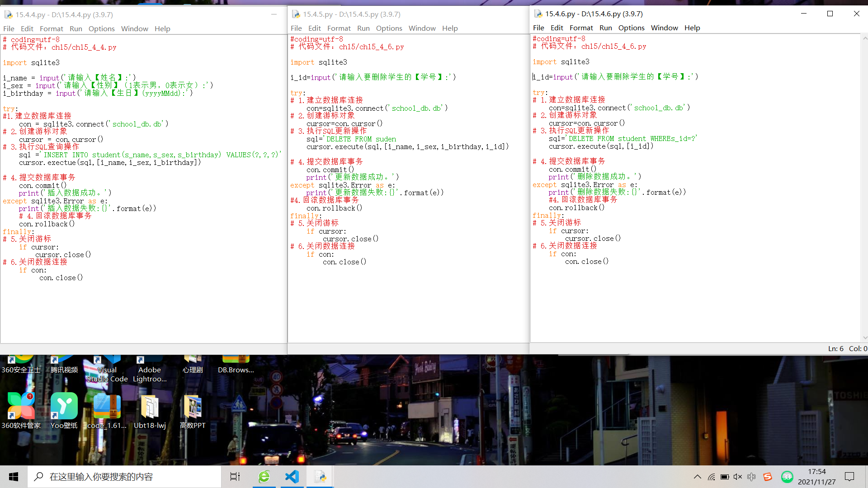Open Options menu in 15.4.5.py window
868x488 pixels.
click(389, 28)
